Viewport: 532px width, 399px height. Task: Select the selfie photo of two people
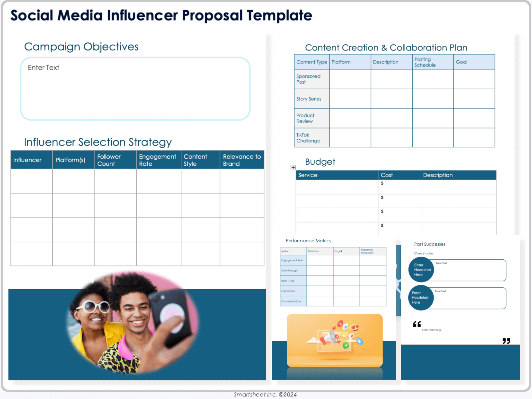(x=133, y=323)
